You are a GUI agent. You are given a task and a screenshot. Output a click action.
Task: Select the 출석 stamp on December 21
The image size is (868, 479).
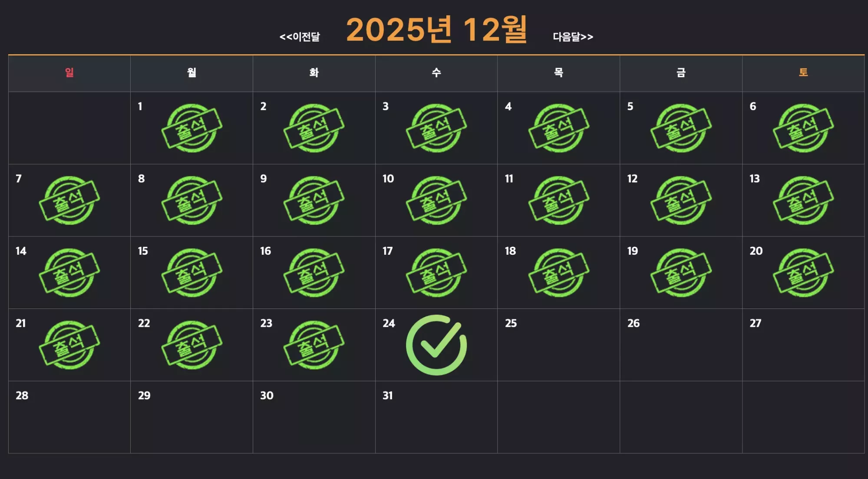pos(69,345)
